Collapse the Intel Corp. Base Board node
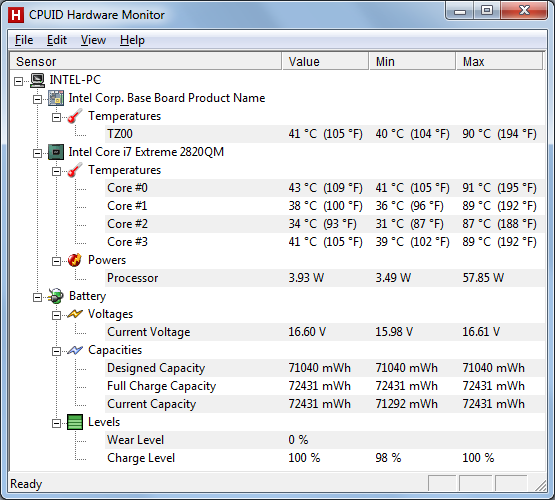This screenshot has height=500, width=555. click(x=37, y=99)
